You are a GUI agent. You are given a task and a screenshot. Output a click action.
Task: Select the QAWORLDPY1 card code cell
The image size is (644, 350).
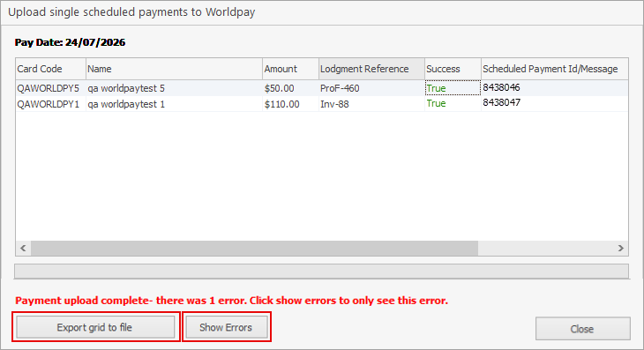(x=50, y=104)
